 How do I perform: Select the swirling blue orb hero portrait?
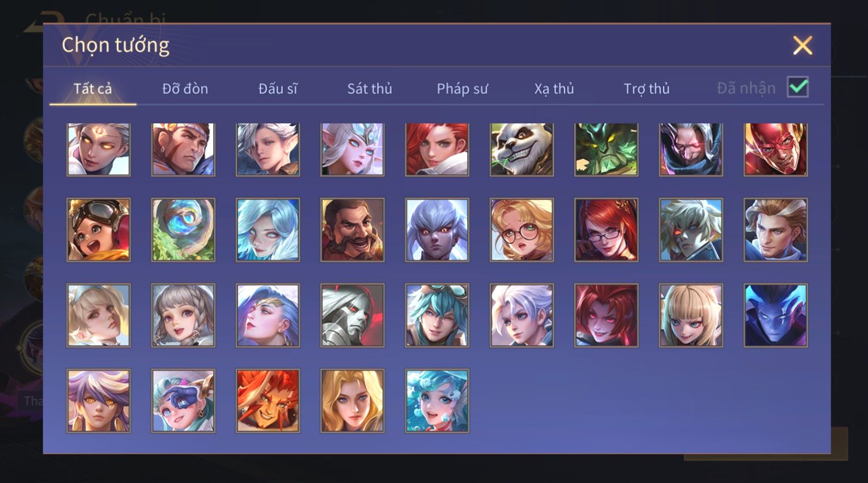183,230
